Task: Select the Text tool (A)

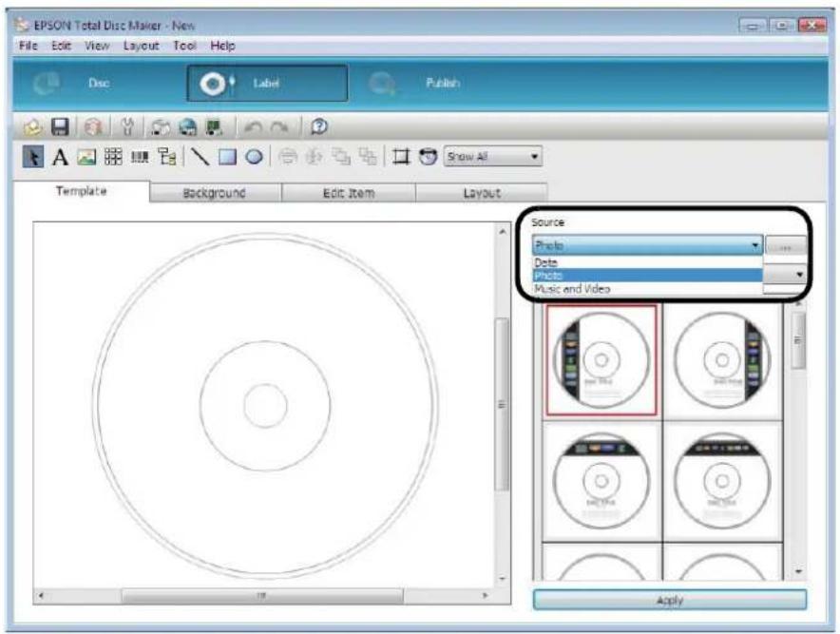Action: click(60, 157)
